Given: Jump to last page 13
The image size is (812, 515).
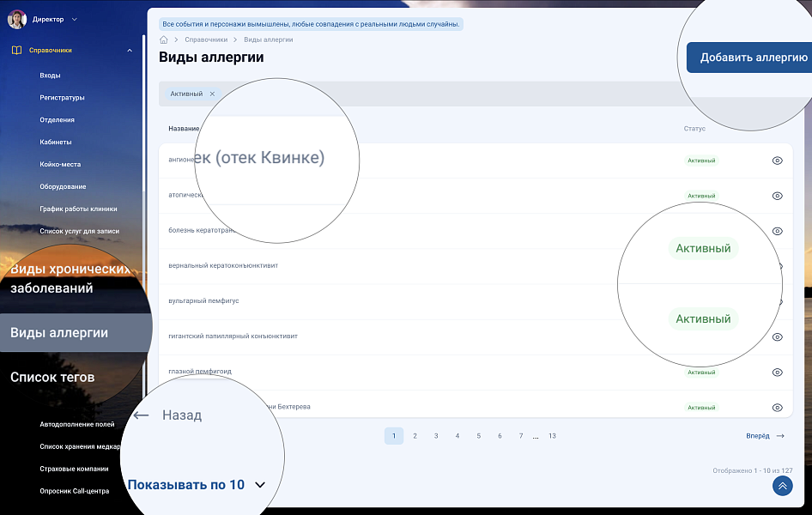Looking at the screenshot, I should click(552, 436).
